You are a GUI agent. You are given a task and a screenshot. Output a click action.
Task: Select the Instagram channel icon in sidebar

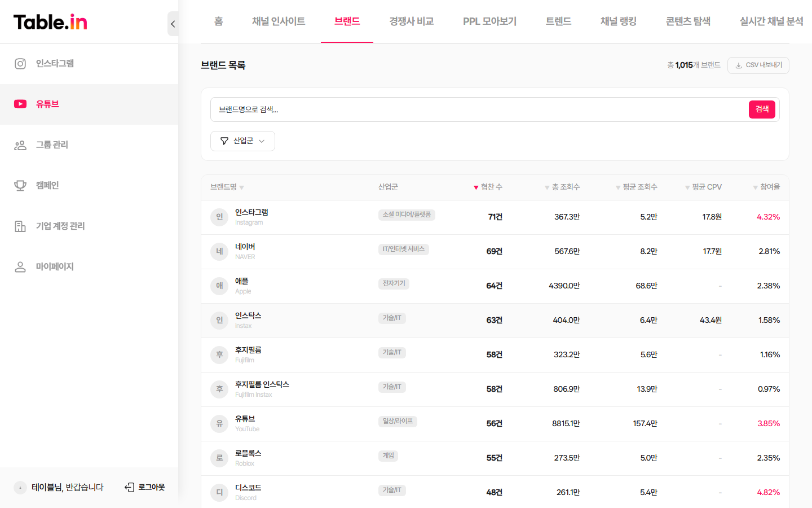[20, 63]
